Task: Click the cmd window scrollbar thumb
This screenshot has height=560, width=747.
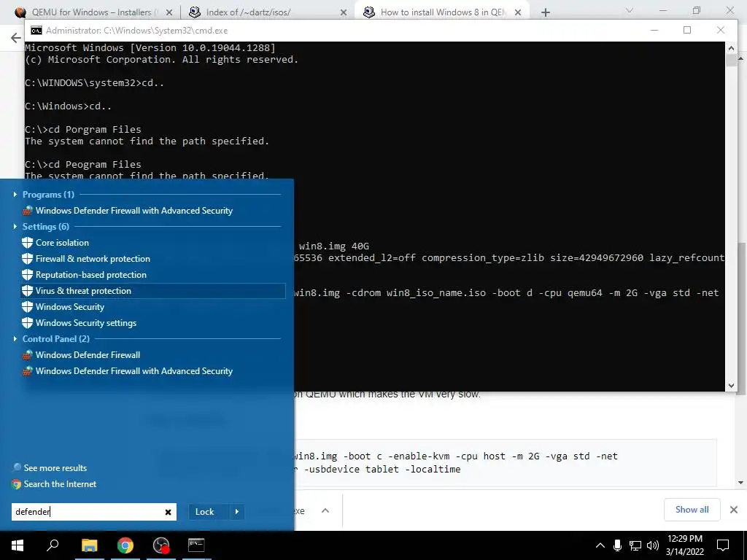Action: [x=731, y=61]
